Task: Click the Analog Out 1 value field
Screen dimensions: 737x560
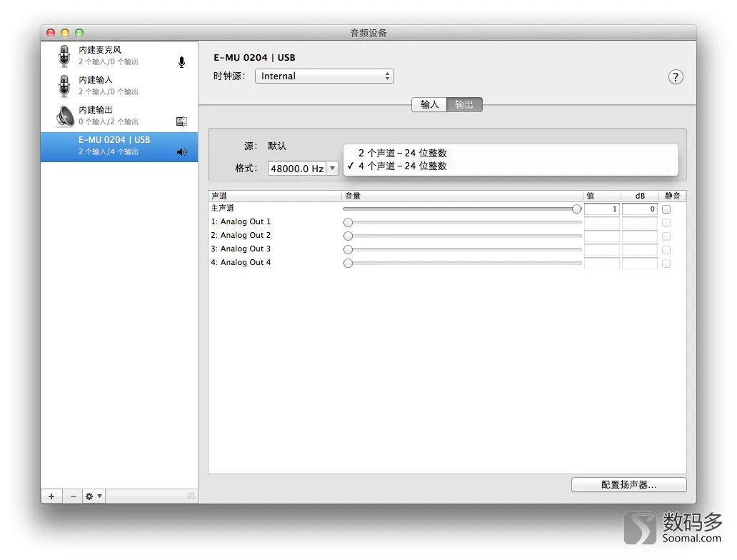Action: click(x=601, y=223)
